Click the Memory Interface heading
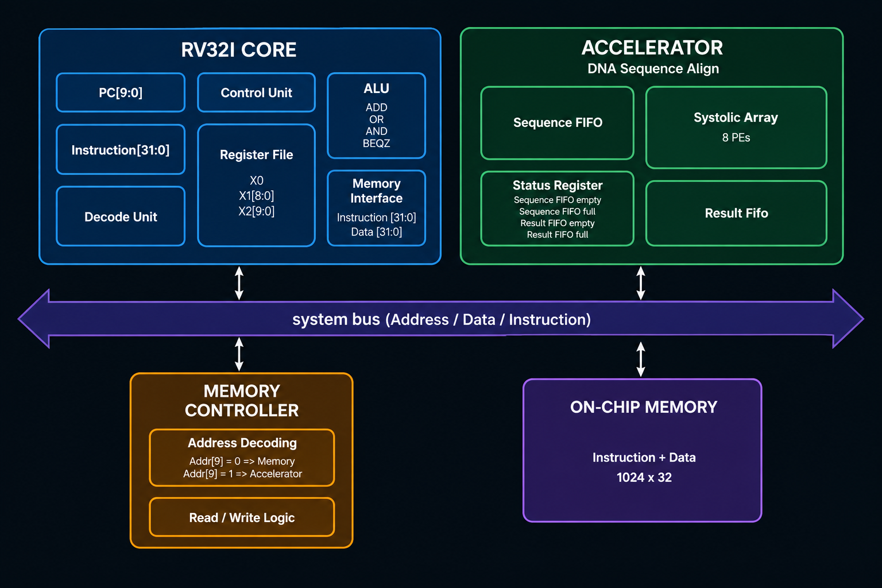This screenshot has height=588, width=882. 377,191
